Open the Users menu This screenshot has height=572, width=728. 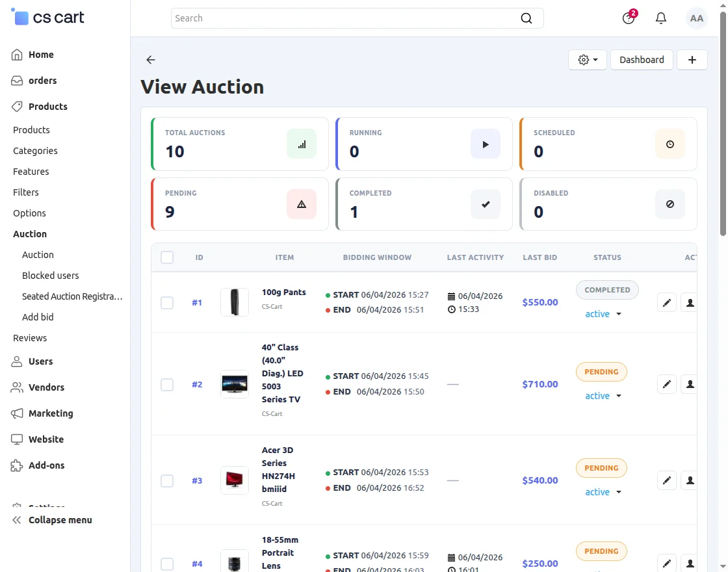(40, 361)
